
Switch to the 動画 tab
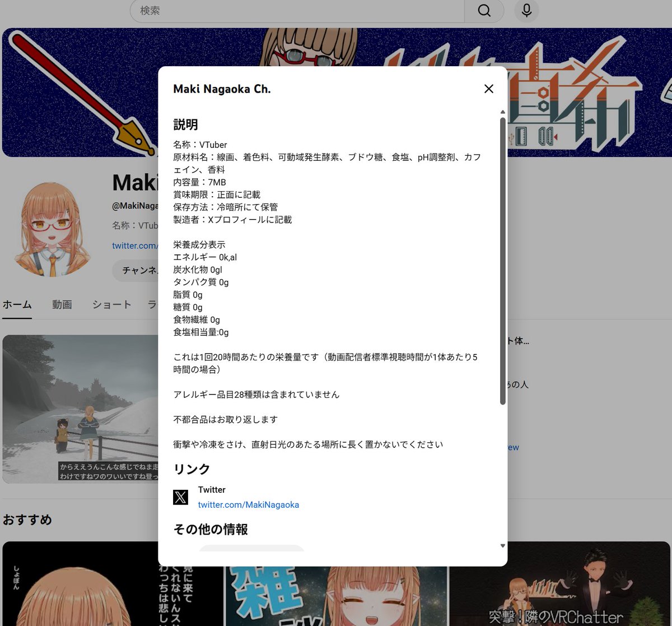tap(62, 305)
